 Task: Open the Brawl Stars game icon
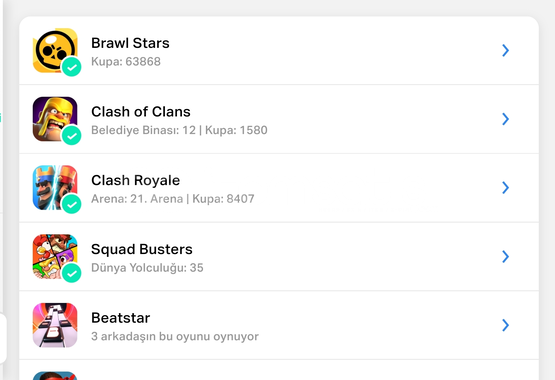[x=55, y=50]
